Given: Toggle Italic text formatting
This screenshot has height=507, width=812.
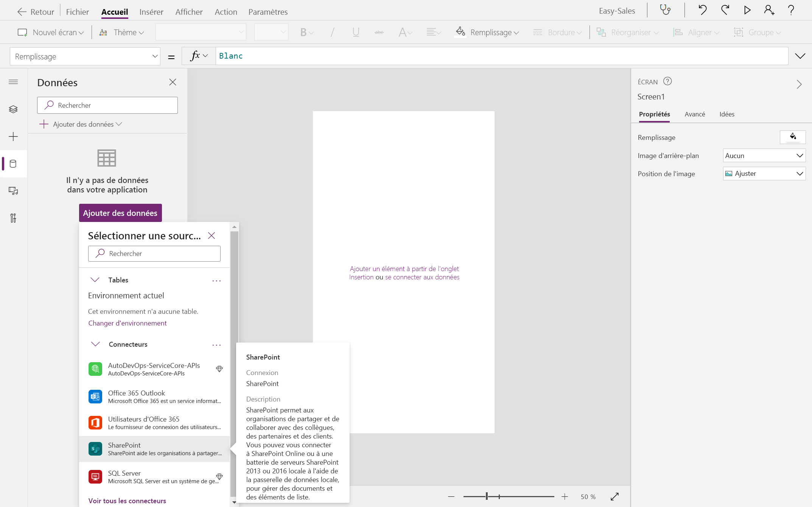Looking at the screenshot, I should (x=332, y=33).
